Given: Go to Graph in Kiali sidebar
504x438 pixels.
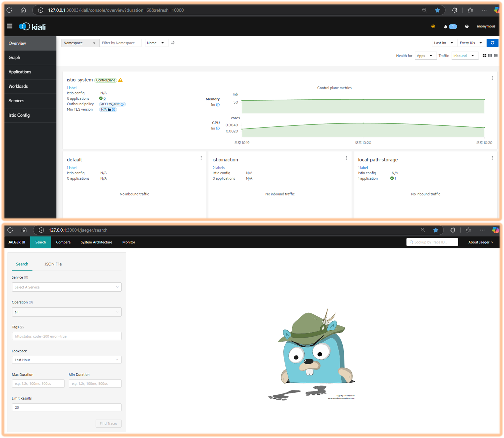Looking at the screenshot, I should point(14,58).
